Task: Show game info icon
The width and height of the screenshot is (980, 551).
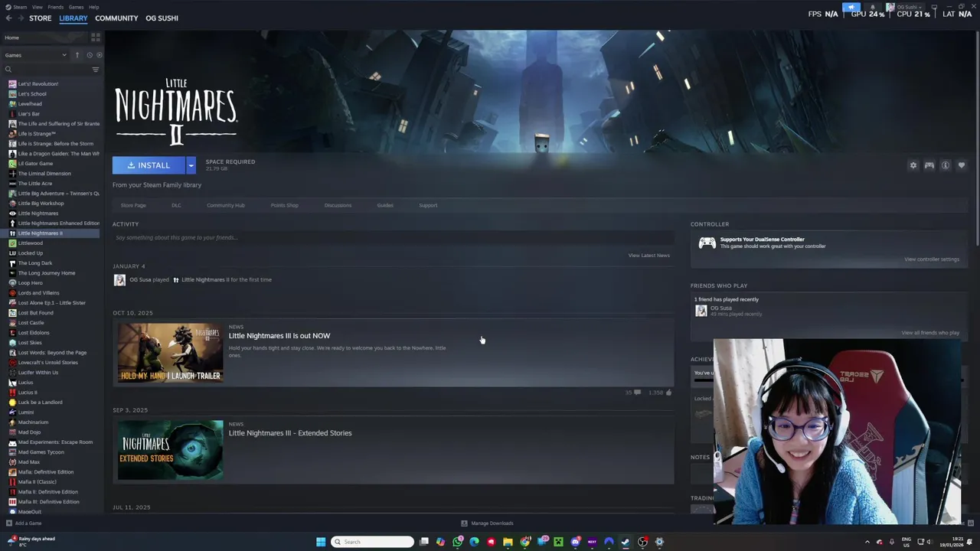Action: tap(946, 165)
